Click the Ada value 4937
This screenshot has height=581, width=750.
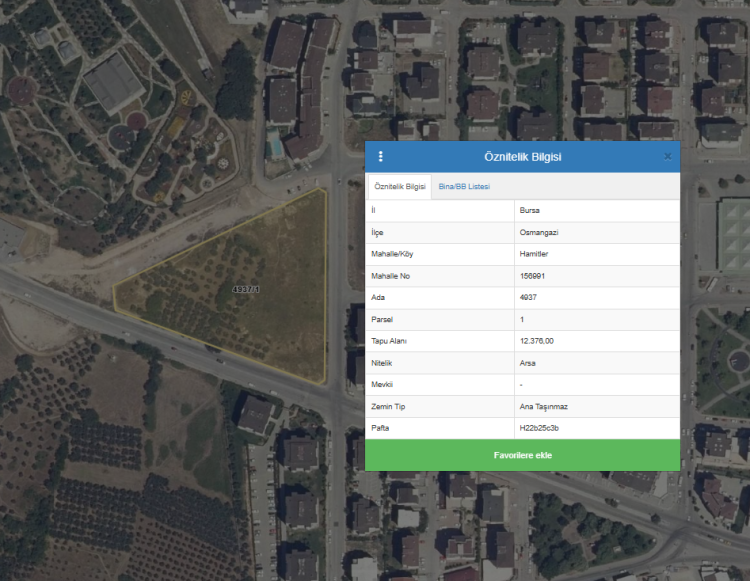click(528, 298)
